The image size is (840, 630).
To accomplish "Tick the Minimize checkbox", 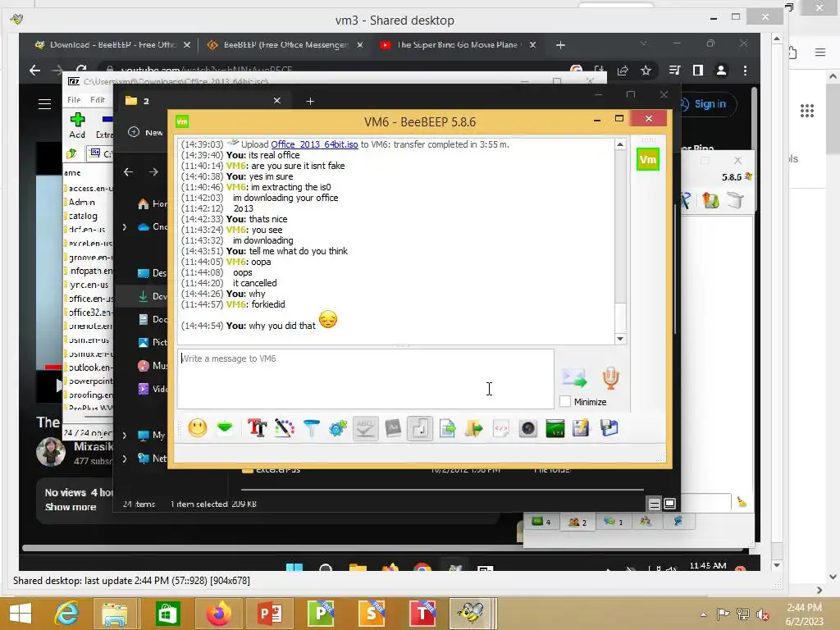I will (x=564, y=401).
